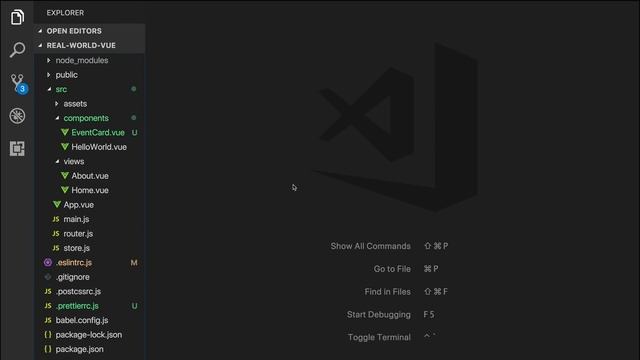Click the U status on .prettierrc.js
This screenshot has height=360, width=640.
[x=134, y=306]
